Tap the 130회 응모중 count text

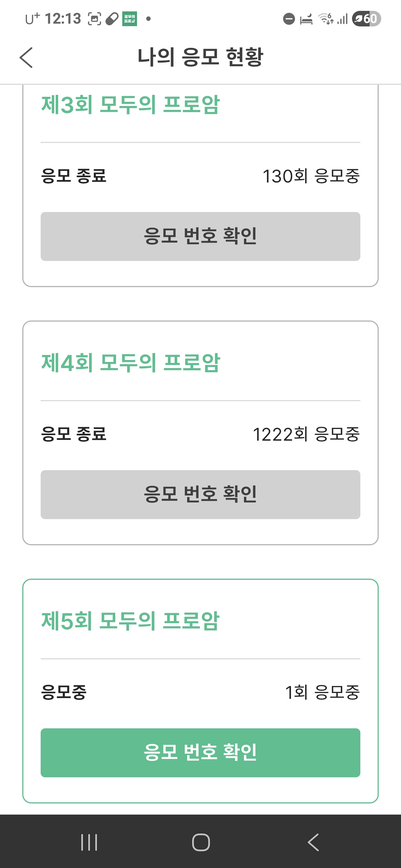[x=310, y=176]
